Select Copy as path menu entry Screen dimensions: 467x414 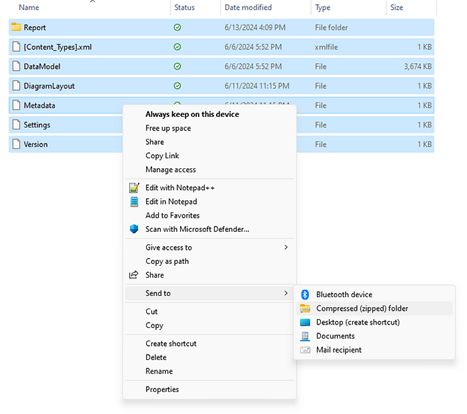click(x=167, y=261)
